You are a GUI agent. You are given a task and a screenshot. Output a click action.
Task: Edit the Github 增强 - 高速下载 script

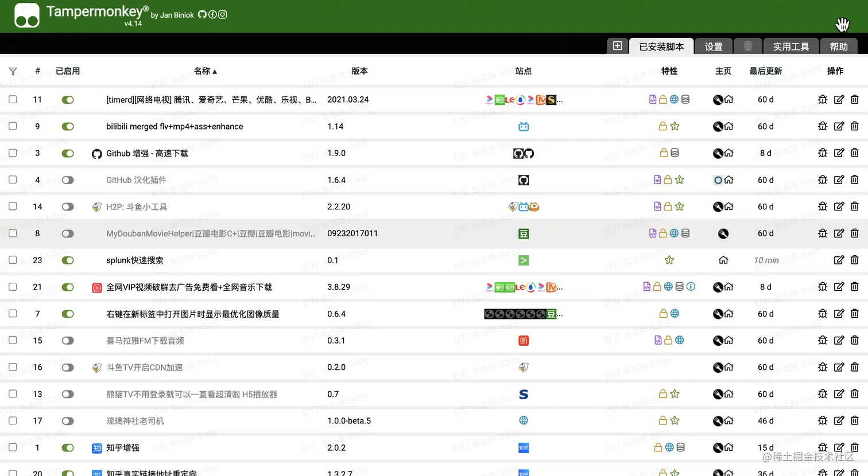pyautogui.click(x=839, y=153)
